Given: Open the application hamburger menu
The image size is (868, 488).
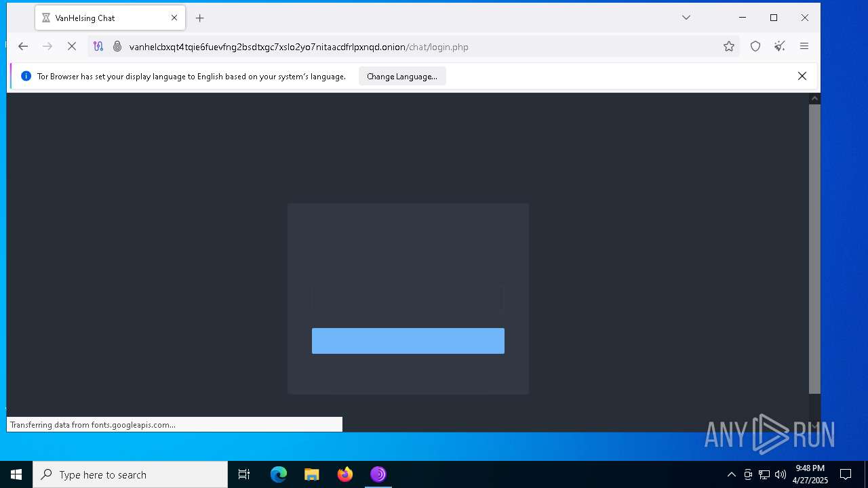Looking at the screenshot, I should (804, 46).
